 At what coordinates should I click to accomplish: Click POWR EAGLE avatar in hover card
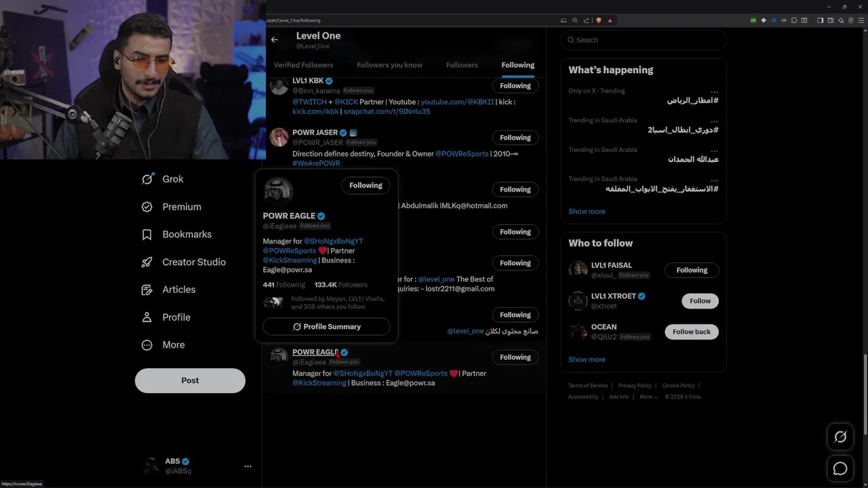click(x=278, y=191)
